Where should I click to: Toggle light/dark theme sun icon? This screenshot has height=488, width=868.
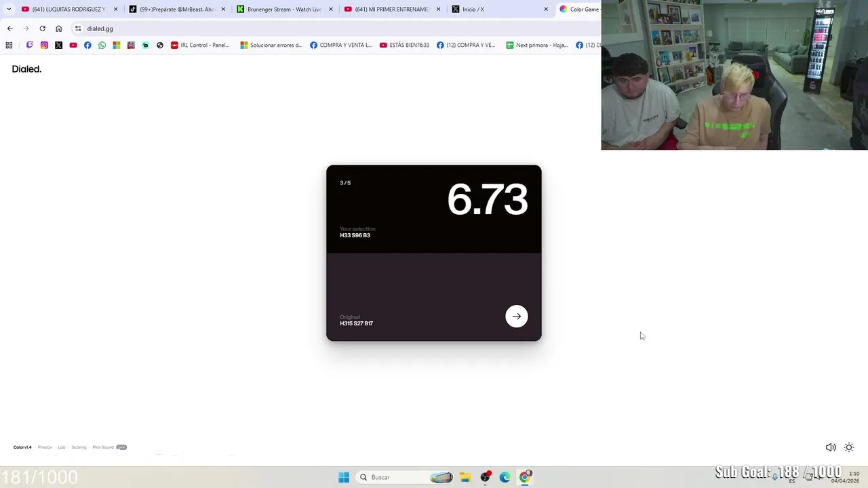849,447
